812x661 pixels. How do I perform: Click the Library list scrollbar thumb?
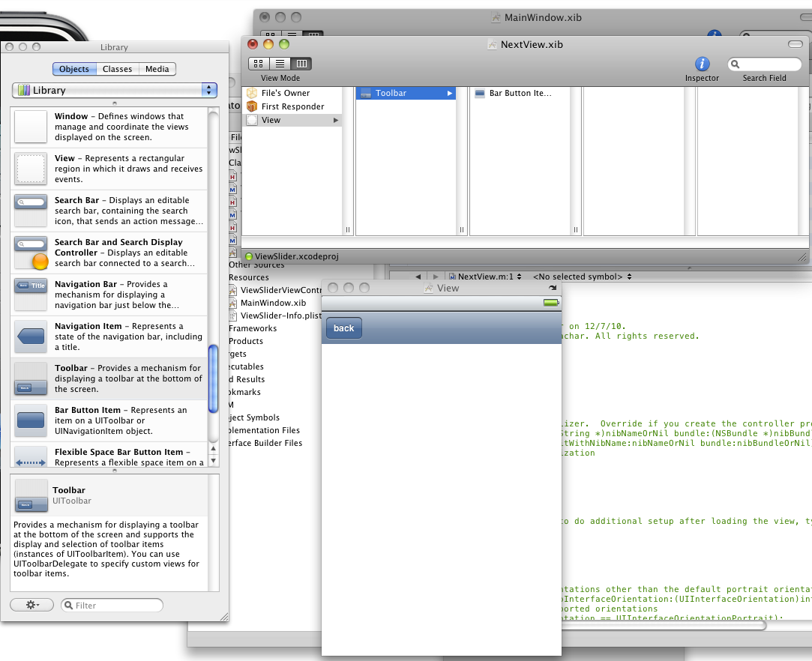[x=213, y=379]
